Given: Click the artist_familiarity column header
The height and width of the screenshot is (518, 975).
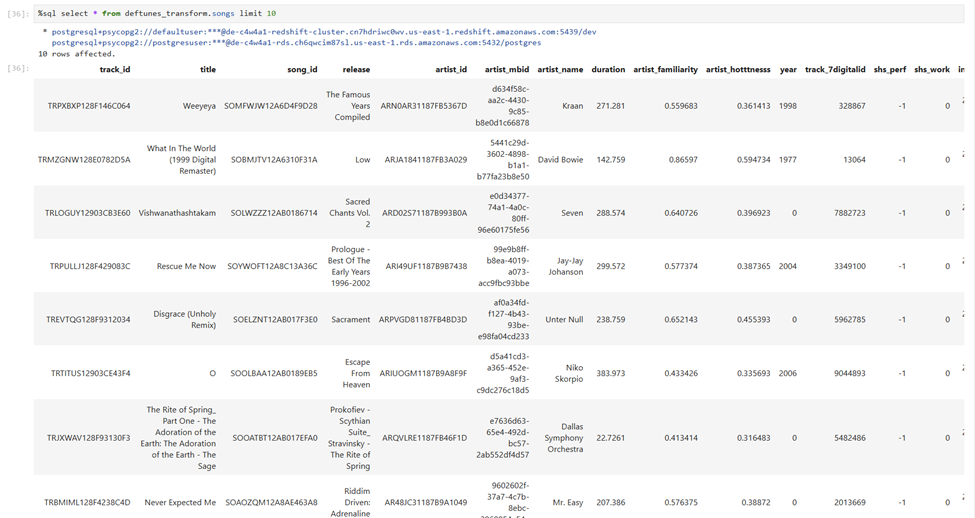Looking at the screenshot, I should (x=665, y=70).
